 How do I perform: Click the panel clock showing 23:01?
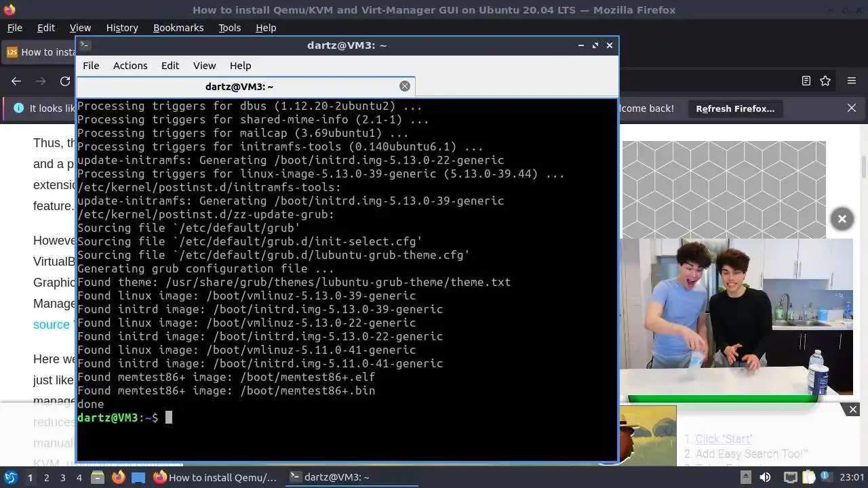click(x=852, y=477)
